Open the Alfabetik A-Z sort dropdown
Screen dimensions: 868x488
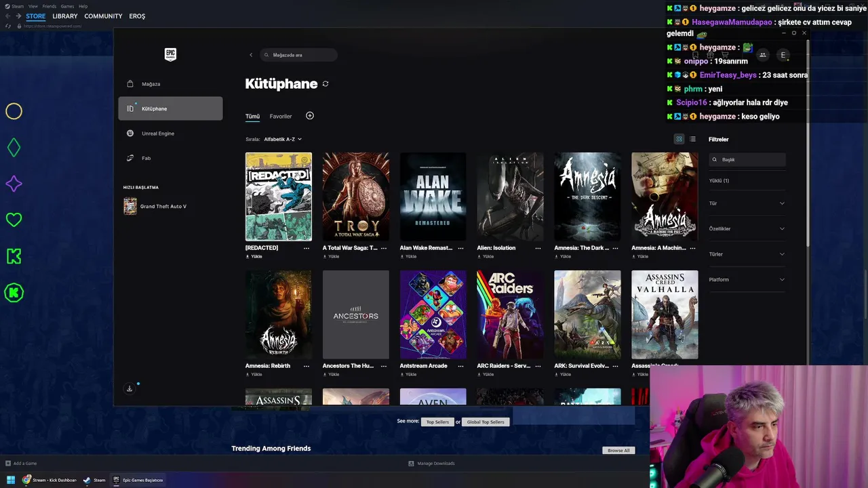click(283, 139)
